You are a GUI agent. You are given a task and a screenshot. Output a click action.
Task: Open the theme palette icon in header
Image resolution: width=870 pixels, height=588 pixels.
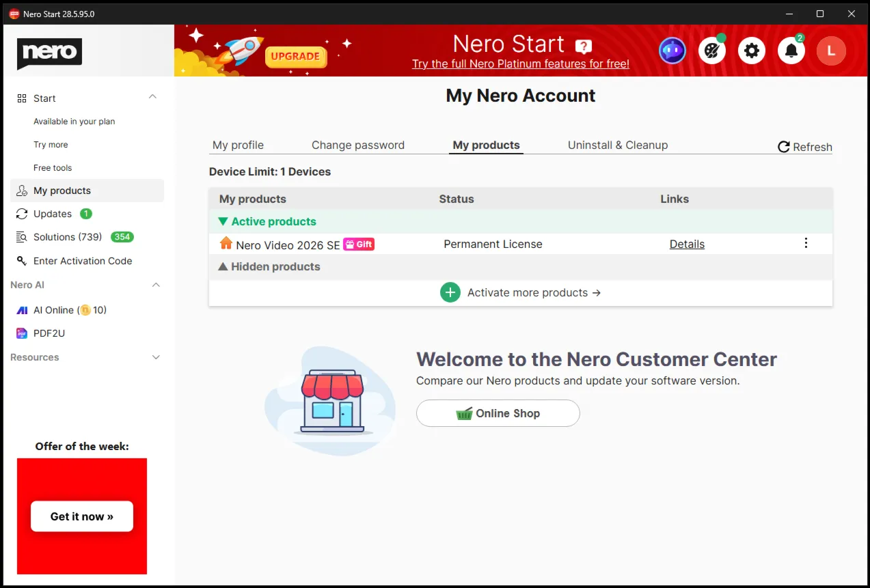[712, 51]
